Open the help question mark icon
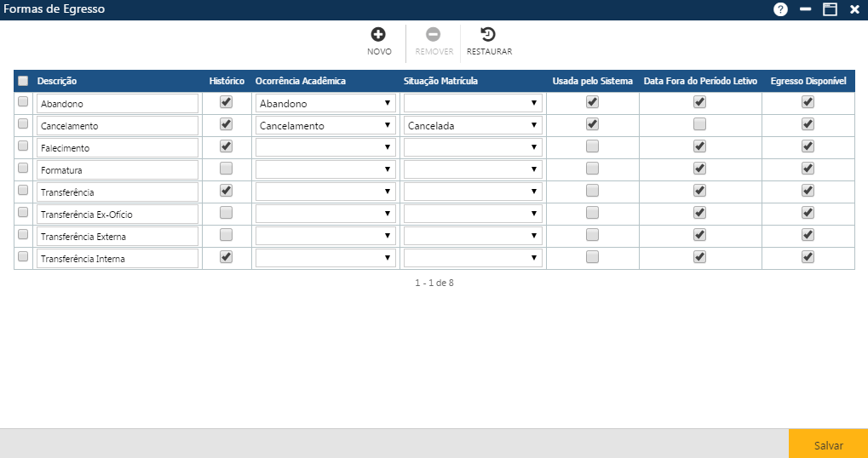The image size is (868, 458). coord(780,9)
